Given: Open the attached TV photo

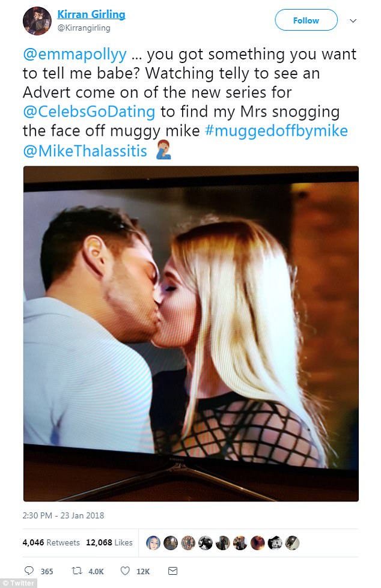Looking at the screenshot, I should 190,334.
